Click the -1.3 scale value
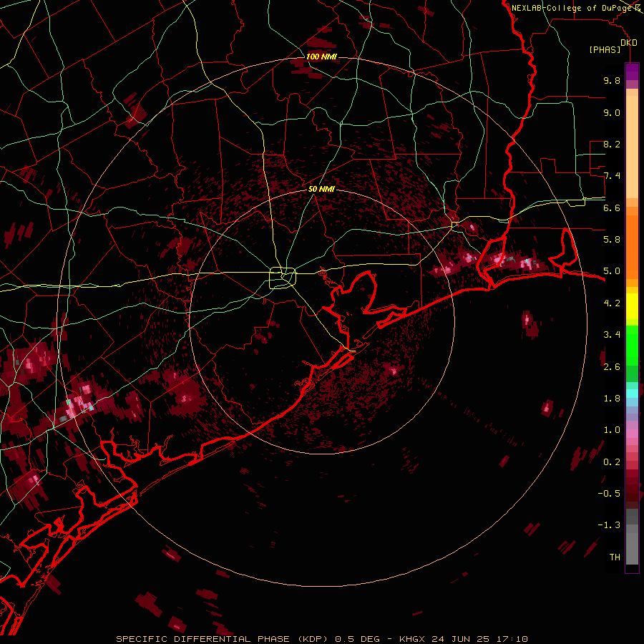The image size is (644, 644). tap(609, 525)
